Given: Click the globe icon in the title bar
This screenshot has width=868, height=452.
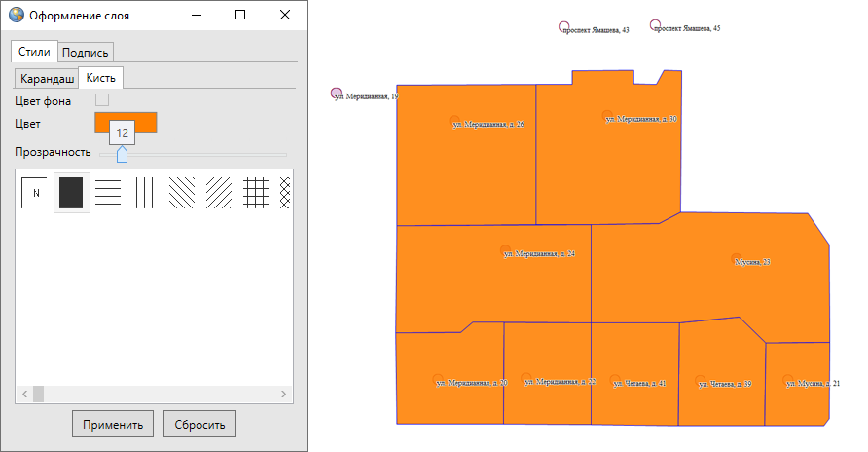Looking at the screenshot, I should (x=16, y=16).
